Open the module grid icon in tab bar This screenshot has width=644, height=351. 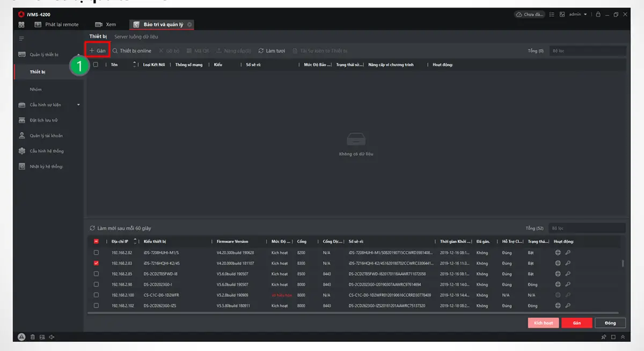21,25
